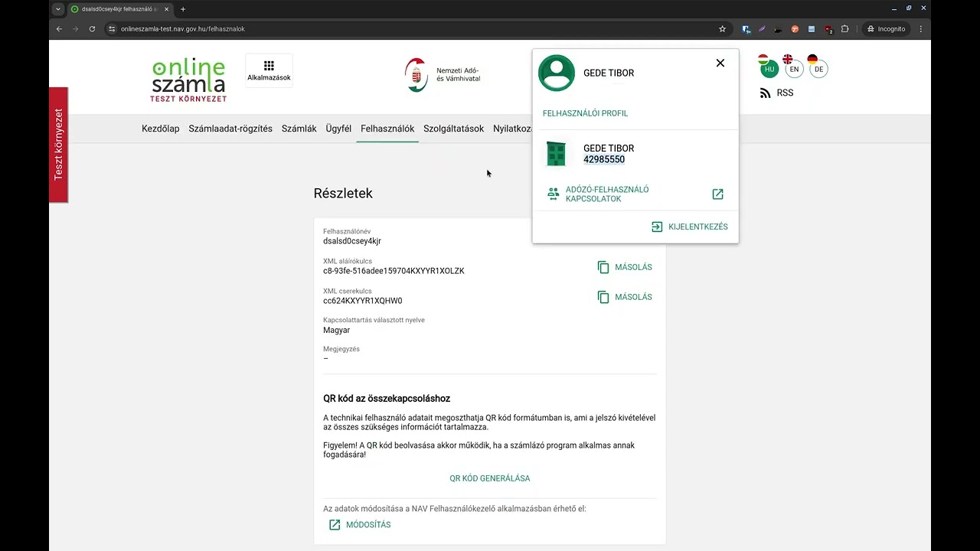Click the tax number 42985550
The width and height of the screenshot is (980, 551).
pos(604,160)
